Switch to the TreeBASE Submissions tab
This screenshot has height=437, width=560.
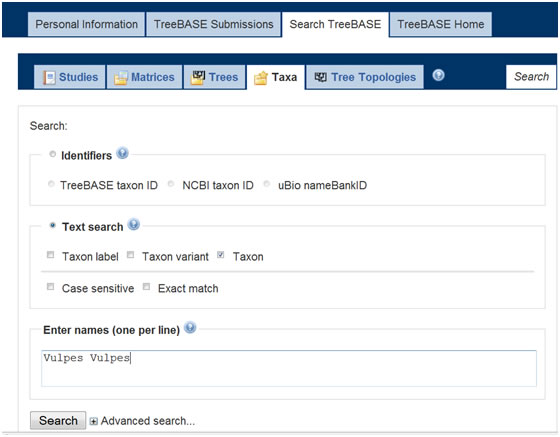214,24
